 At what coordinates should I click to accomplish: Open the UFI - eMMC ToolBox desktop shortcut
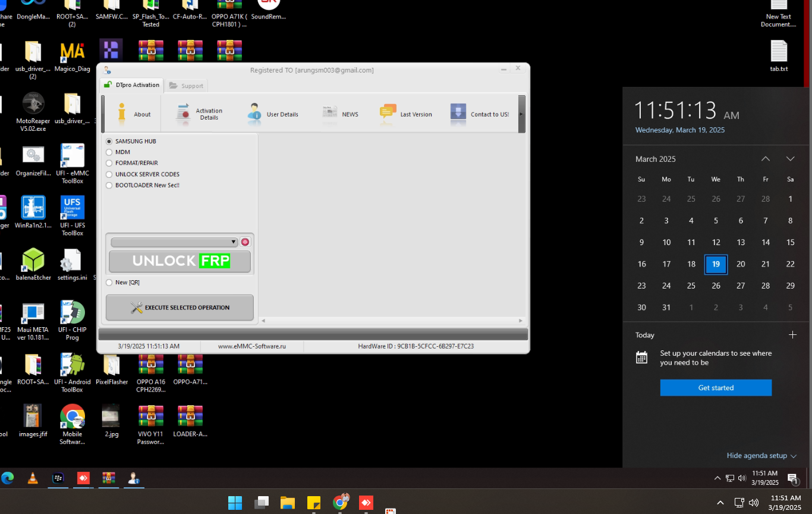(x=73, y=163)
